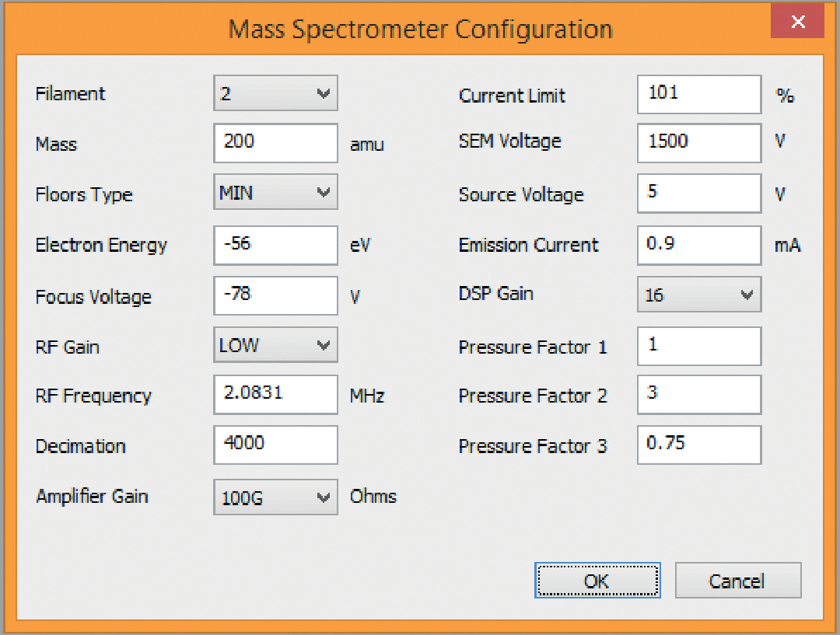Click the Pressure Factor 2 input
This screenshot has height=635, width=840.
698,395
